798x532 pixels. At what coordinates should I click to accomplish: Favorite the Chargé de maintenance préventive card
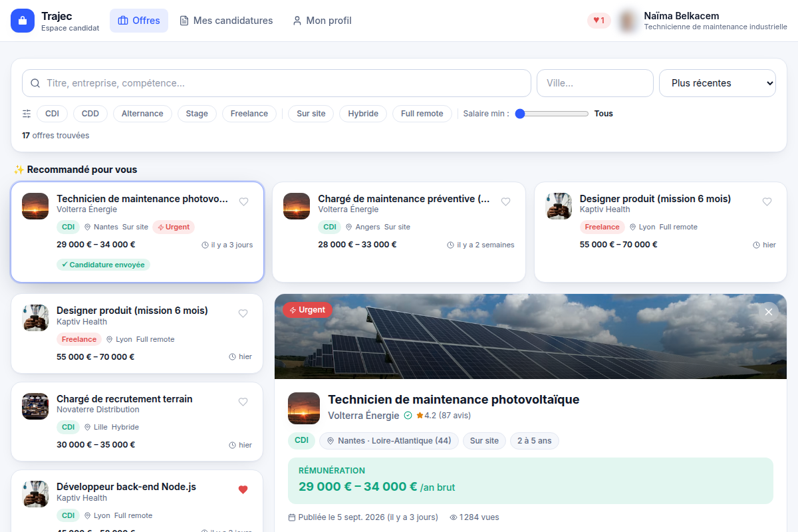point(505,202)
